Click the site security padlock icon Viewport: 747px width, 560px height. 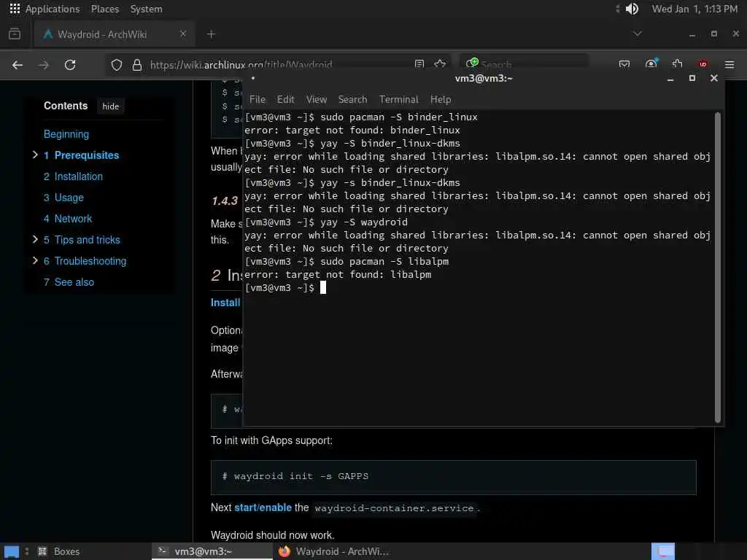(137, 65)
